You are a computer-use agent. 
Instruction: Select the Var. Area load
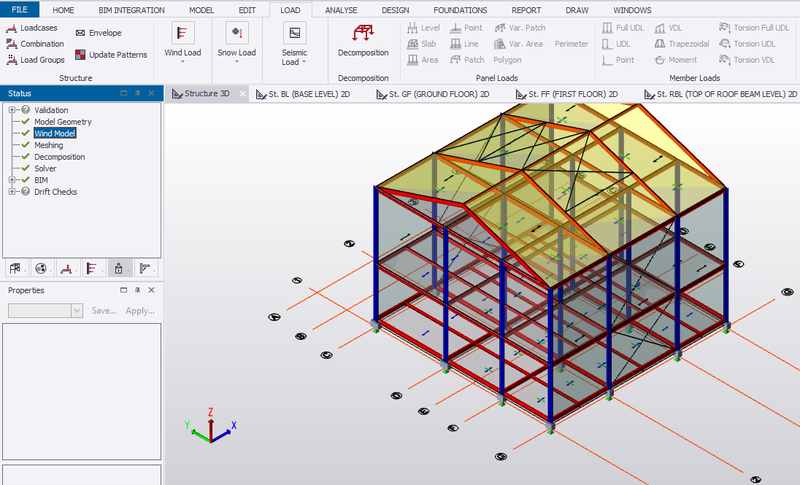tap(518, 44)
